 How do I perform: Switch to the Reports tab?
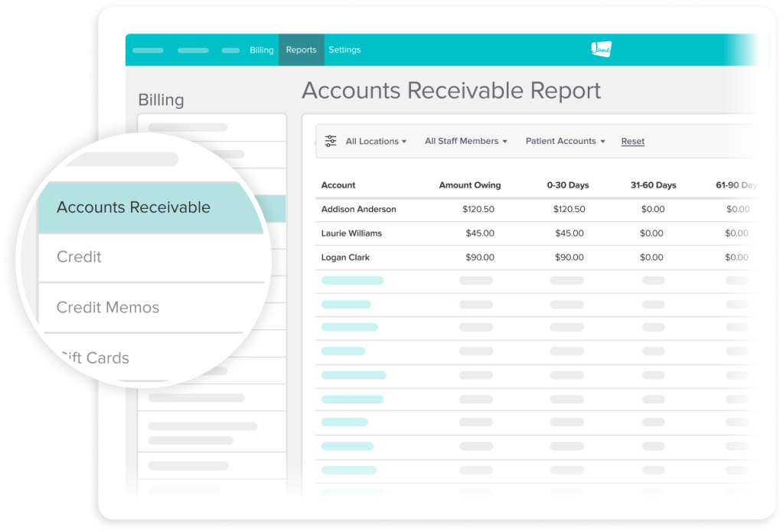pyautogui.click(x=301, y=50)
